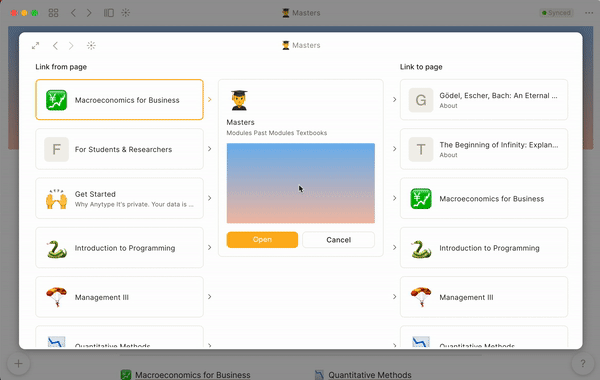Toggle the sidebar icon in main window toolbar
The image size is (600, 380).
(x=109, y=13)
